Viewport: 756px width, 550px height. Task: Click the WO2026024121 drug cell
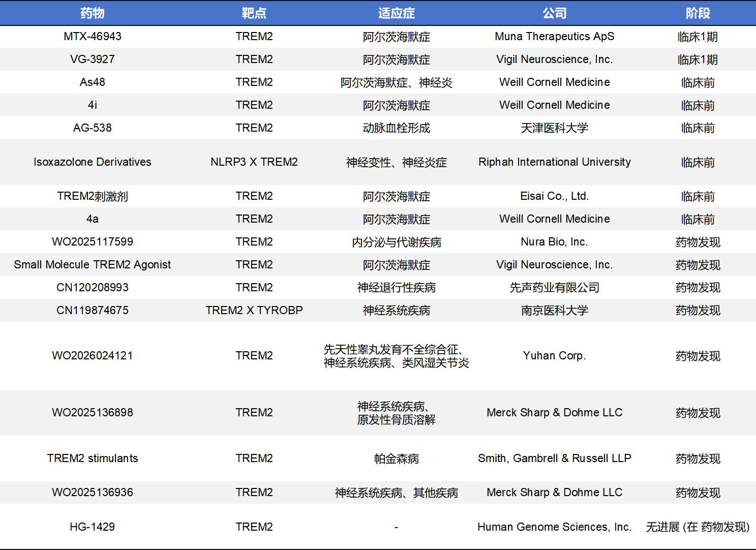(x=92, y=356)
